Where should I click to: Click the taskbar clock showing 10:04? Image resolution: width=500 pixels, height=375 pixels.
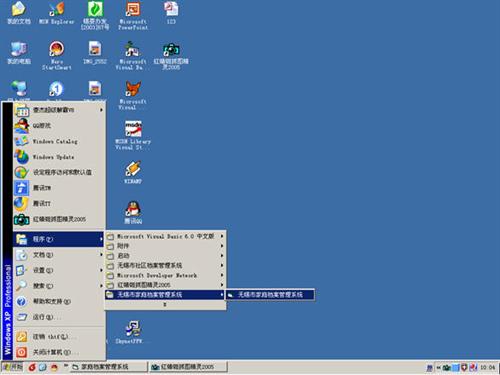488,368
